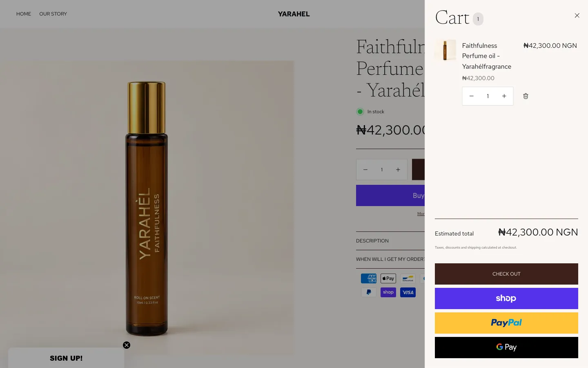Open the cart item perfume thumbnail

click(x=445, y=50)
